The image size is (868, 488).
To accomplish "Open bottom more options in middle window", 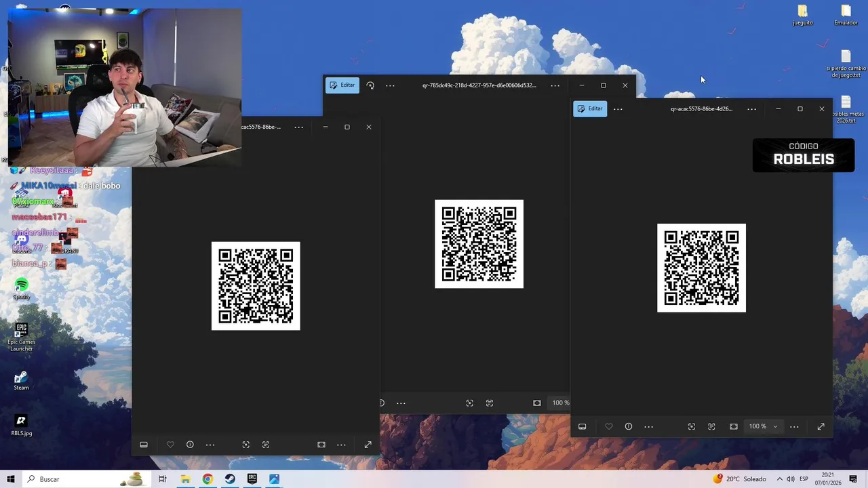I will (x=401, y=403).
